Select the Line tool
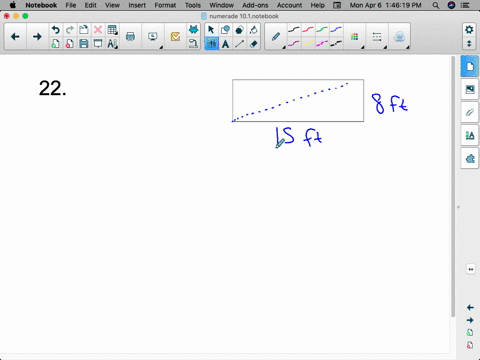The height and width of the screenshot is (360, 480). pyautogui.click(x=239, y=43)
